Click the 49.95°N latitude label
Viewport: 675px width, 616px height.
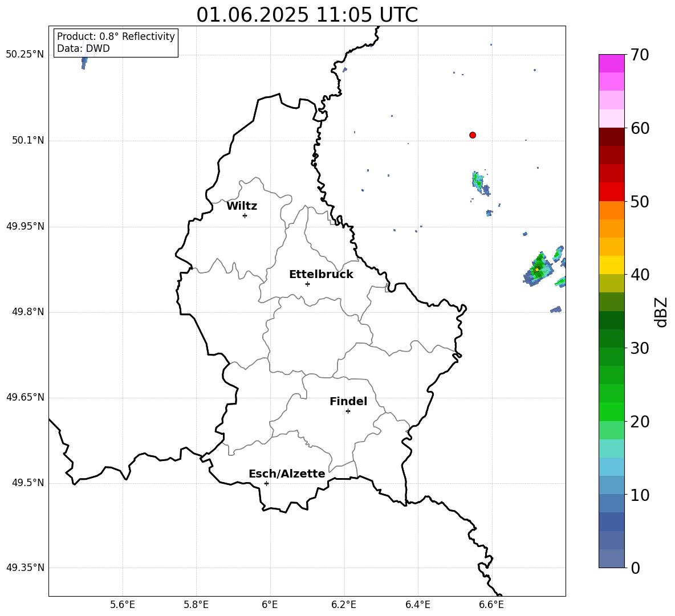25,226
